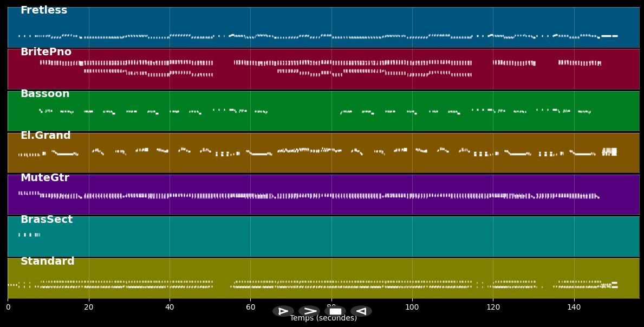Click the white square stop button
644x327 pixels.
pos(335,311)
